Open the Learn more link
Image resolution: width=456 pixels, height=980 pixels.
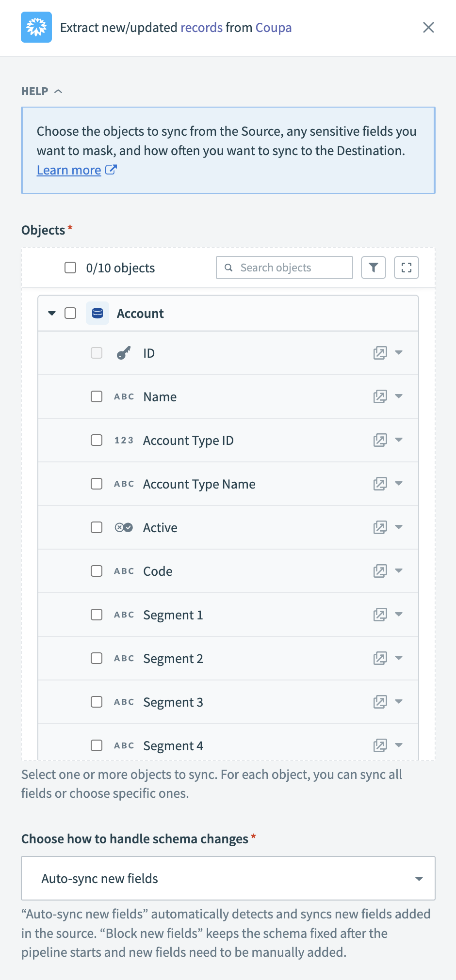click(x=69, y=170)
